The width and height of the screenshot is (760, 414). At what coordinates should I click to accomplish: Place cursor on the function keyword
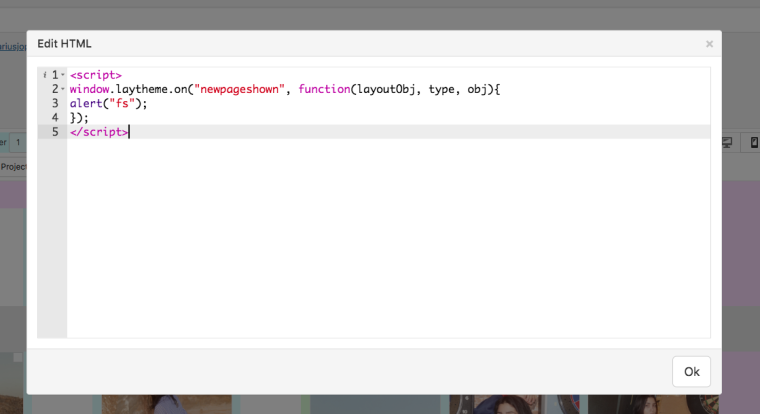[323, 89]
